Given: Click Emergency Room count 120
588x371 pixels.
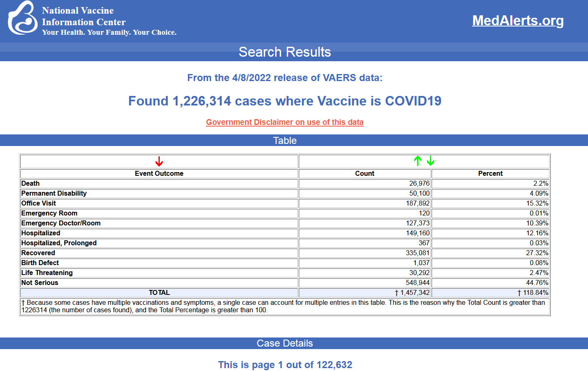Looking at the screenshot, I should click(x=424, y=213).
